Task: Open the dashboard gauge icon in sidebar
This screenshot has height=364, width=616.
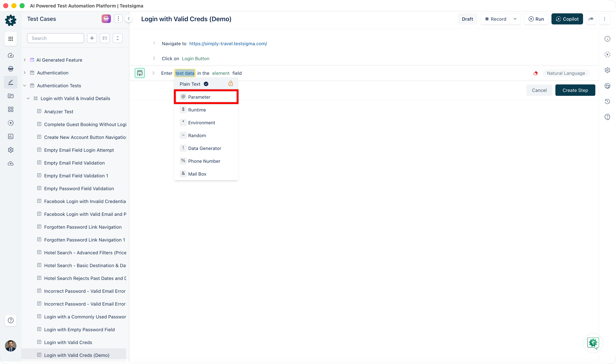Action: 11,55
